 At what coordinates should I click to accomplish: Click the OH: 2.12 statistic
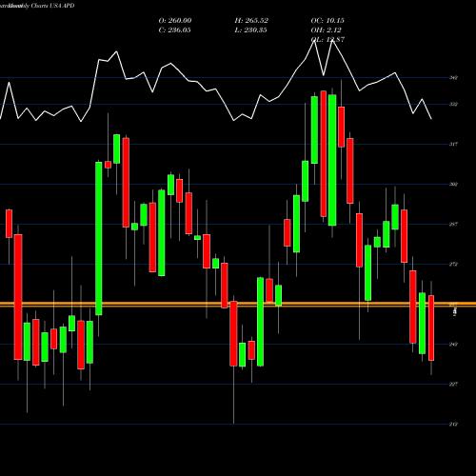click(326, 30)
